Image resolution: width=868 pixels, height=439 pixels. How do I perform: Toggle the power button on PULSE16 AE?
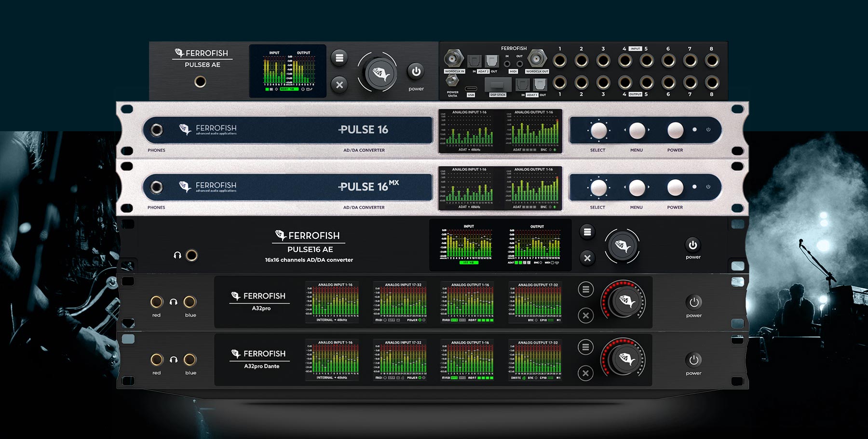click(692, 245)
